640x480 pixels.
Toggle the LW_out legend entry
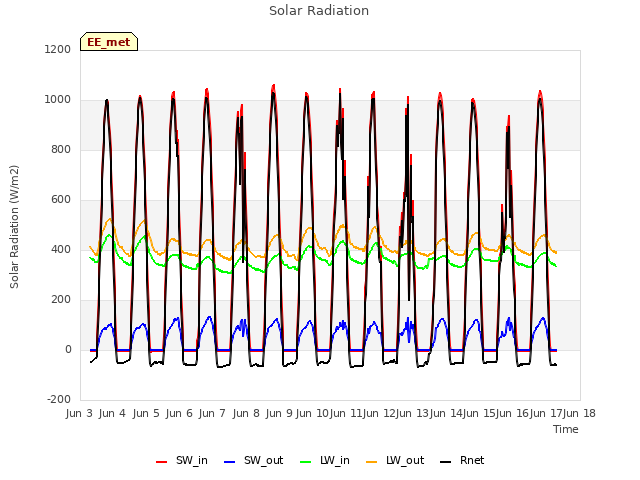395,460
